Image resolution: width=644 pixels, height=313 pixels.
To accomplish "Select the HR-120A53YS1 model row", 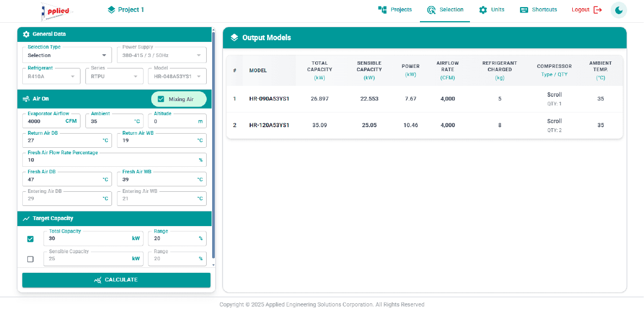I will (425, 125).
